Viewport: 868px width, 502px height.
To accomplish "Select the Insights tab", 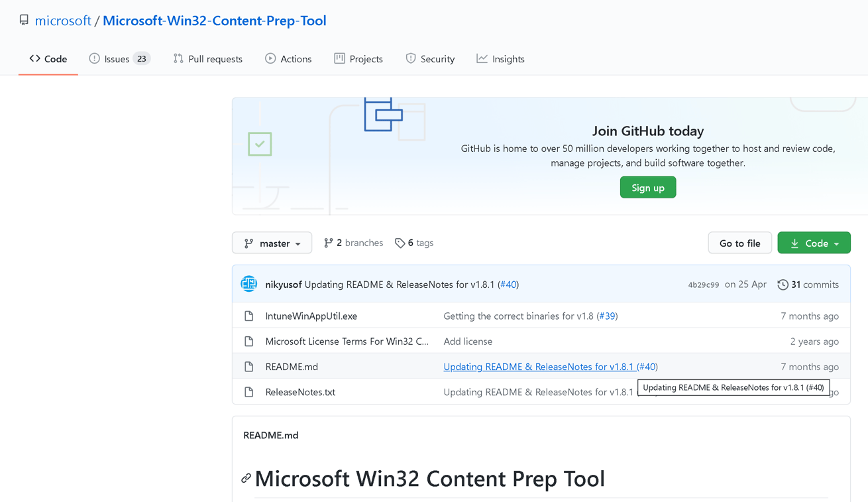I will pos(500,59).
